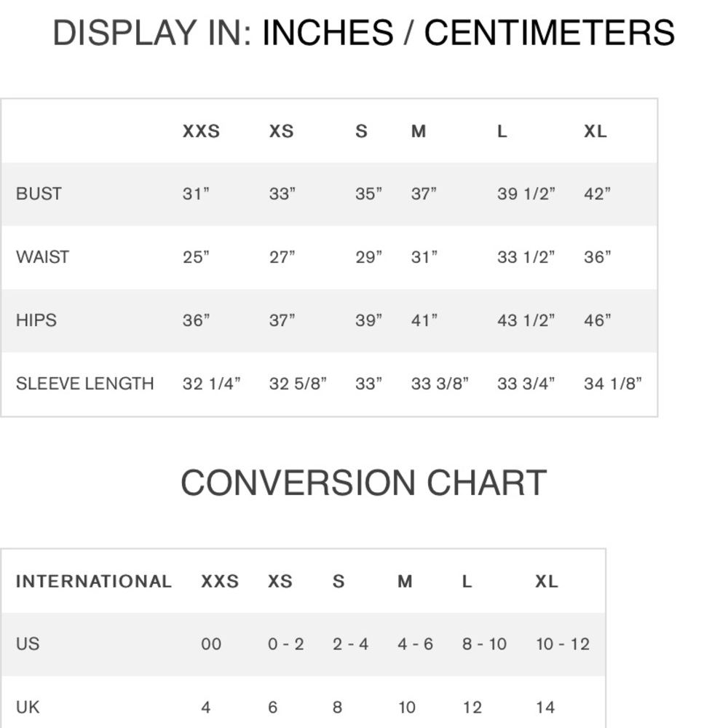Click the WAIST row label
The width and height of the screenshot is (728, 728).
click(43, 257)
